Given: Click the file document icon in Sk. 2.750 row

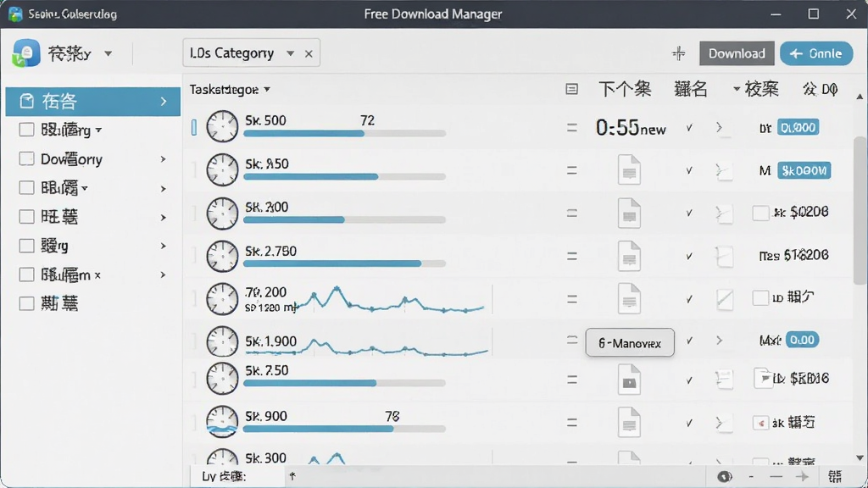Looking at the screenshot, I should 630,256.
